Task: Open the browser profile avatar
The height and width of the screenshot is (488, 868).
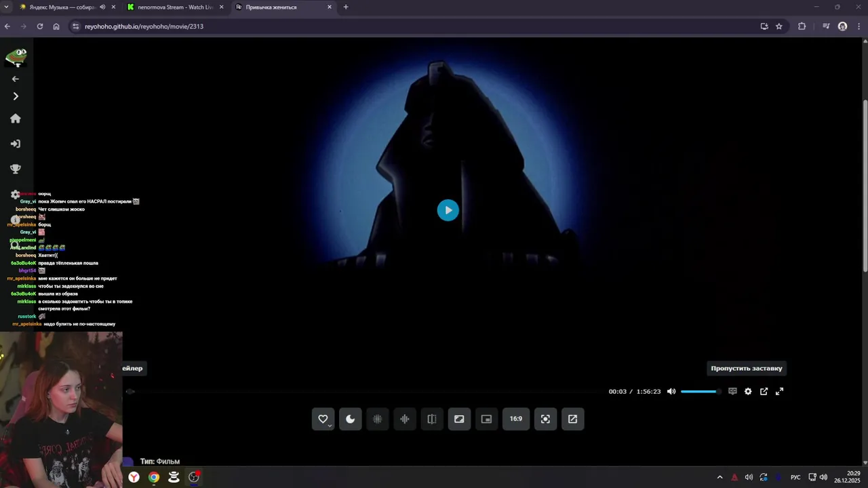Action: pyautogui.click(x=842, y=26)
